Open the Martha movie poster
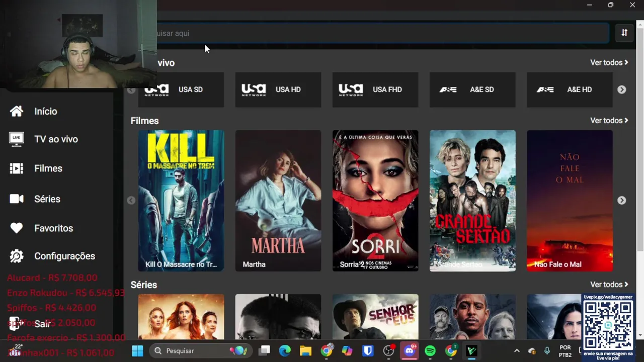 pyautogui.click(x=278, y=201)
